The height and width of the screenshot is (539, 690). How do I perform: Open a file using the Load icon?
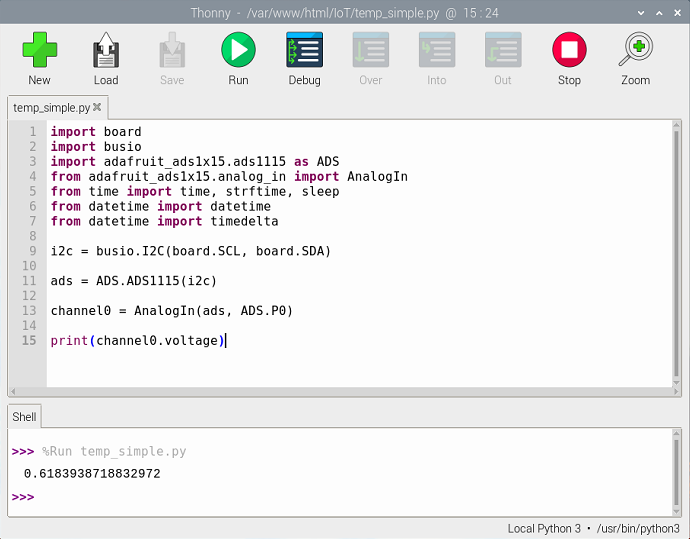point(106,58)
